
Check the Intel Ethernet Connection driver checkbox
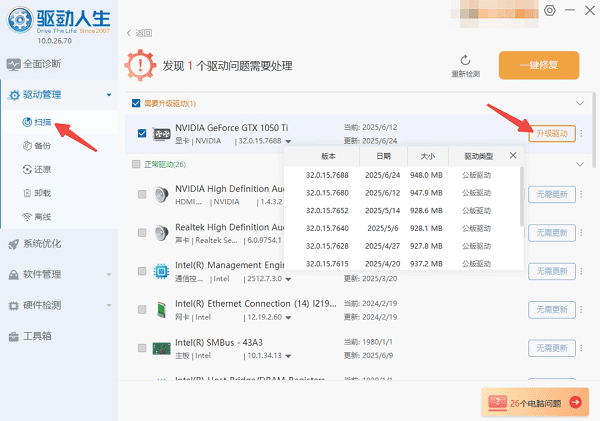[x=141, y=310]
